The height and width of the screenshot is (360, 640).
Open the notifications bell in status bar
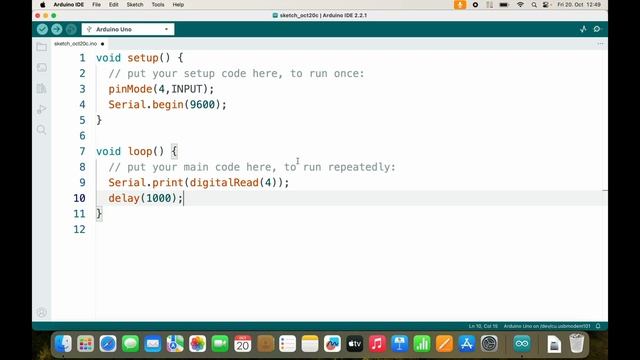[598, 326]
